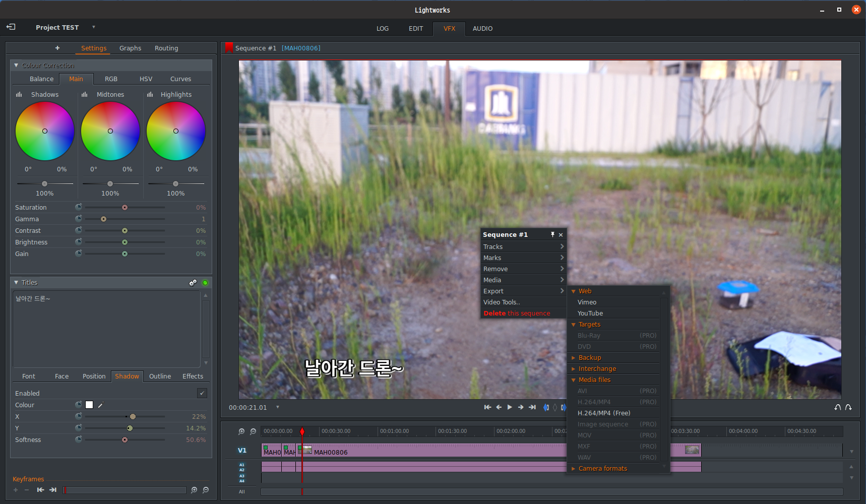Click the undo arrow in viewer
866x504 pixels.
tap(838, 407)
